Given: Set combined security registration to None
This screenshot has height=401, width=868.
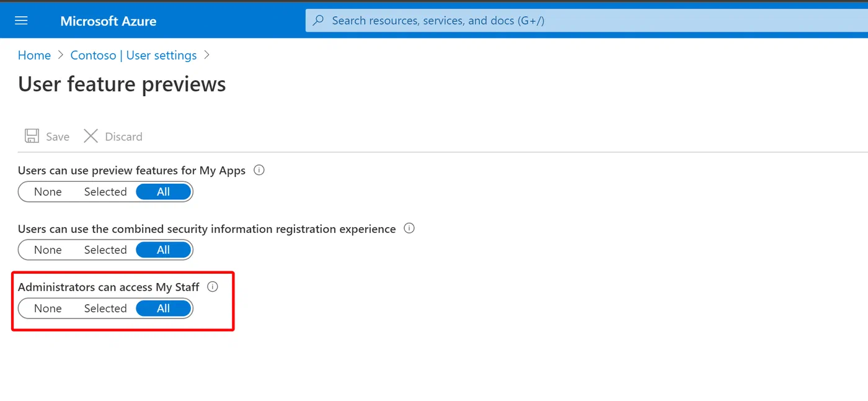Looking at the screenshot, I should point(48,250).
